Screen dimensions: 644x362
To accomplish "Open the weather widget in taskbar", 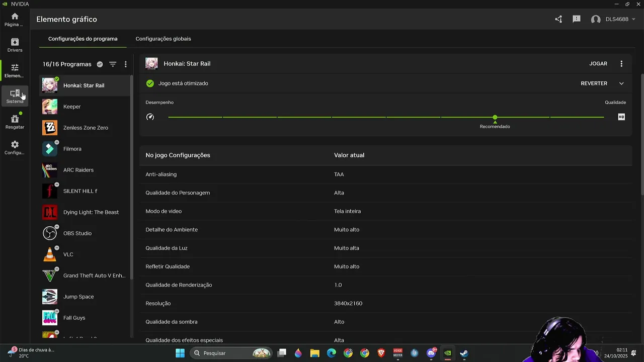I will coord(31,353).
